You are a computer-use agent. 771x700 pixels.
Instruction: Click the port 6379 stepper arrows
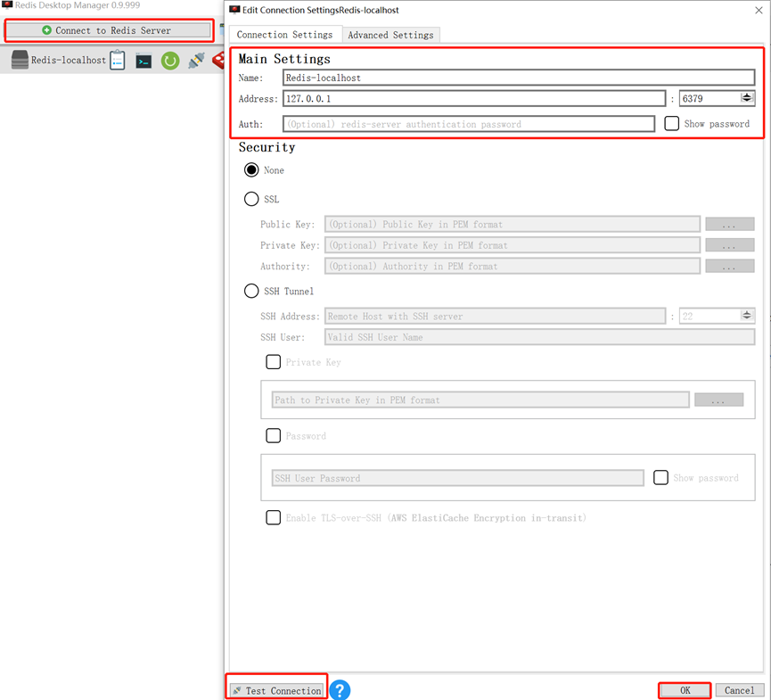coord(747,97)
